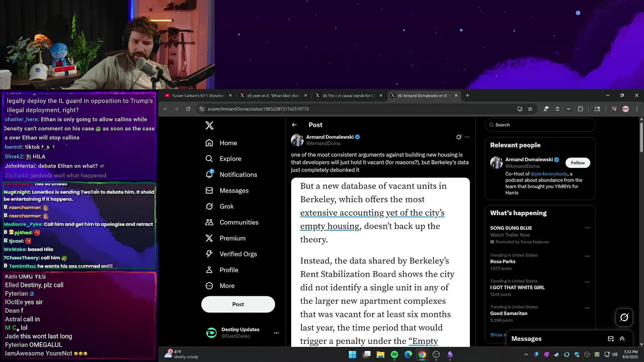Open options for I GOT THAT WHITE GIRL trend

[x=587, y=283]
